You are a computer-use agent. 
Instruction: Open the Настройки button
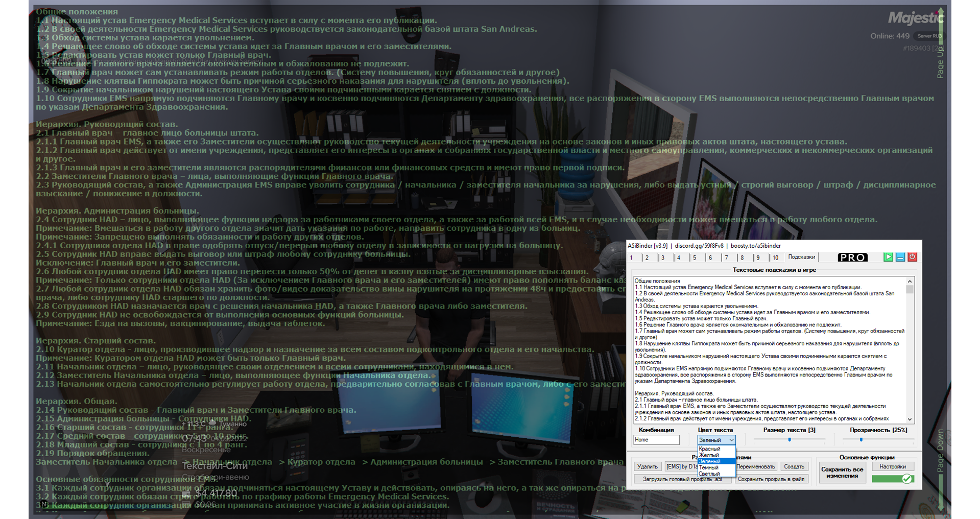pyautogui.click(x=893, y=466)
